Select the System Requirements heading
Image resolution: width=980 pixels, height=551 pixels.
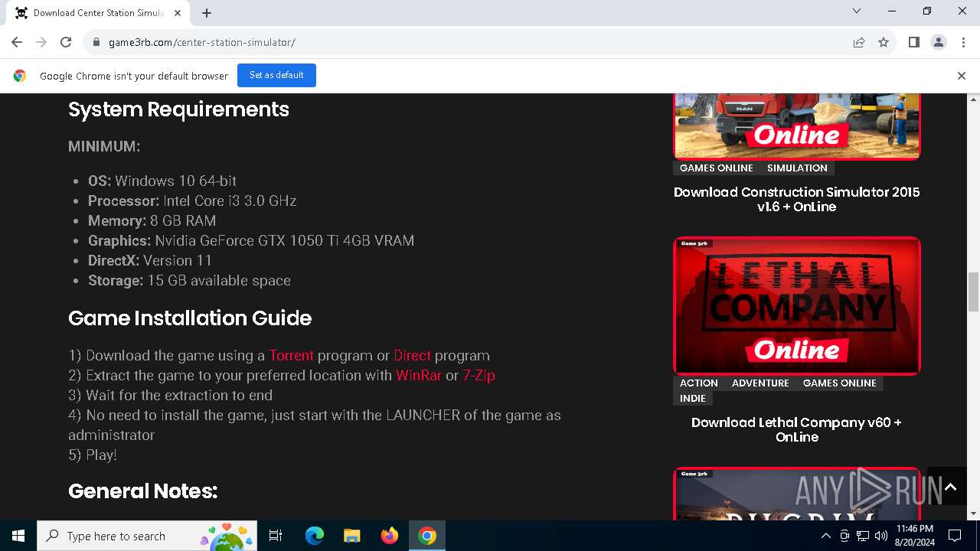click(x=178, y=109)
